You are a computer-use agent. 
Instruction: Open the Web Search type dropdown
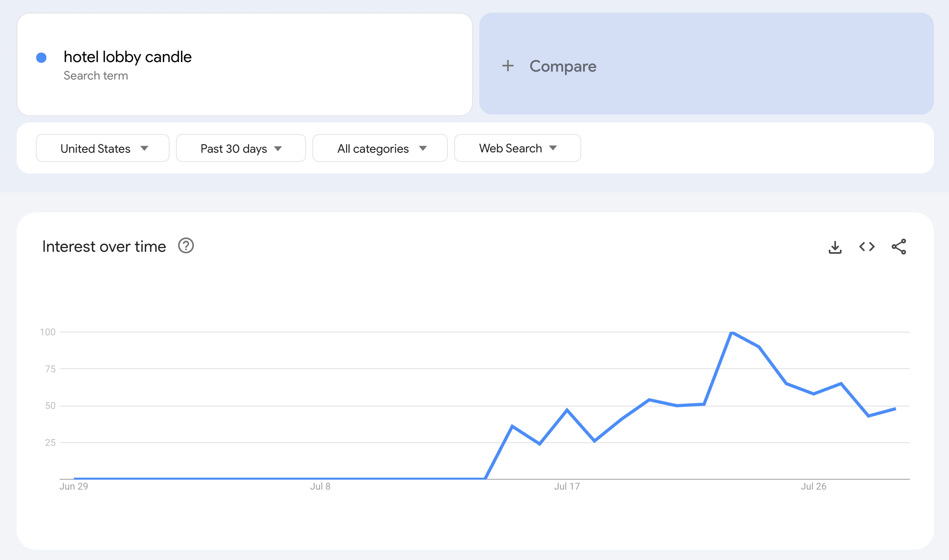click(517, 148)
